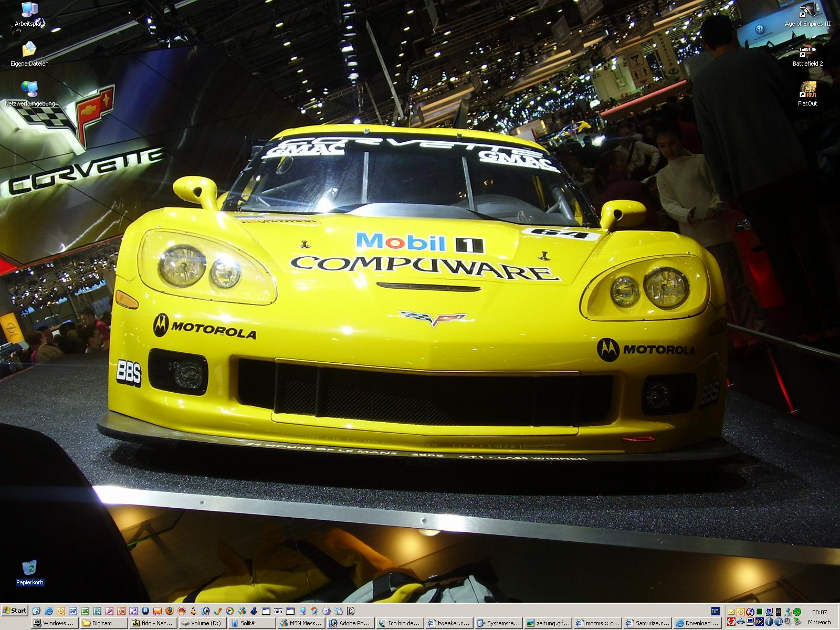
Task: Open the Papierkorb recycle bin
Action: click(29, 569)
